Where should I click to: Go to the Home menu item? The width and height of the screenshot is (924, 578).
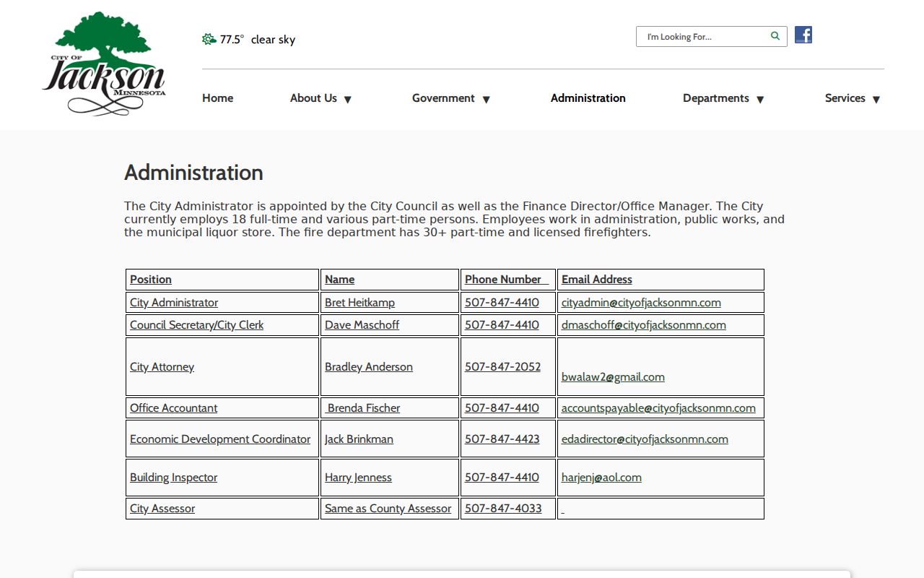coord(217,98)
